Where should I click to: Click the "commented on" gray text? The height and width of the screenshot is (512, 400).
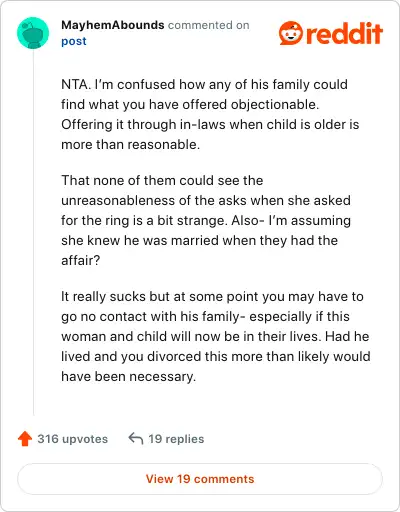point(208,25)
